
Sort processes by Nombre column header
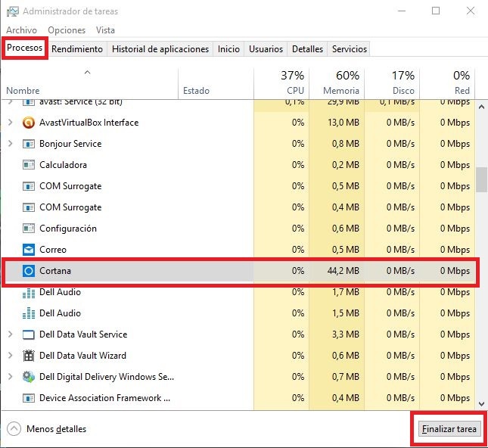coord(89,83)
